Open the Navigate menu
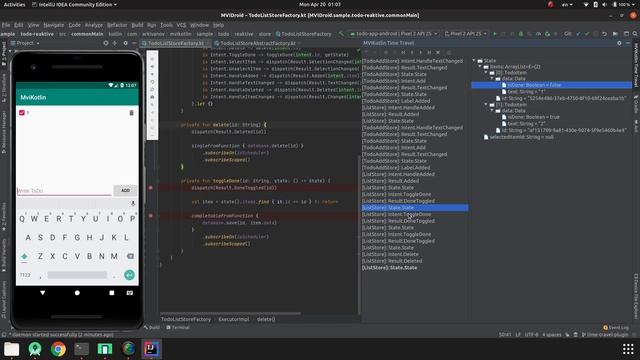The image size is (640, 360). (53, 25)
